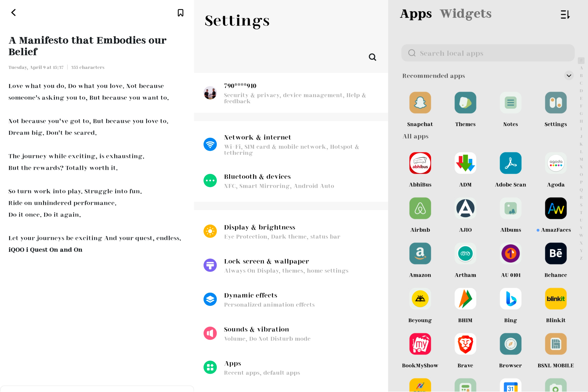The image size is (588, 392).
Task: Select the Apps tab
Action: [416, 14]
